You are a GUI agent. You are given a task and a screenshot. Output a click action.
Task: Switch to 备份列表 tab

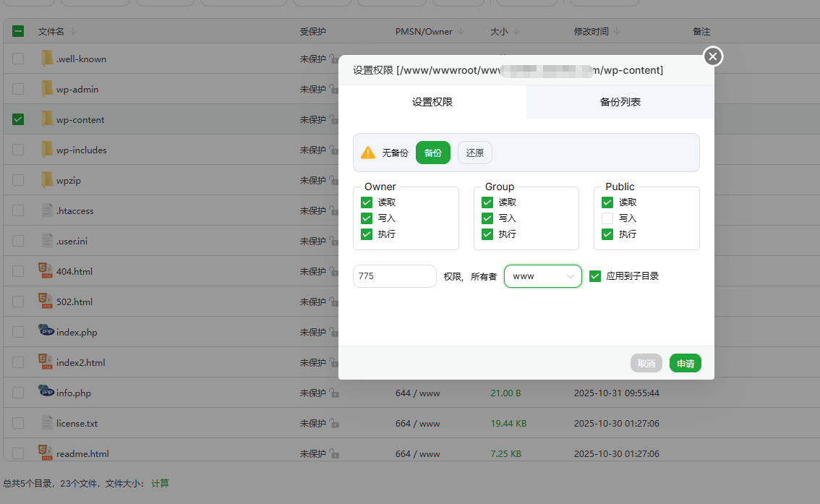pos(620,102)
